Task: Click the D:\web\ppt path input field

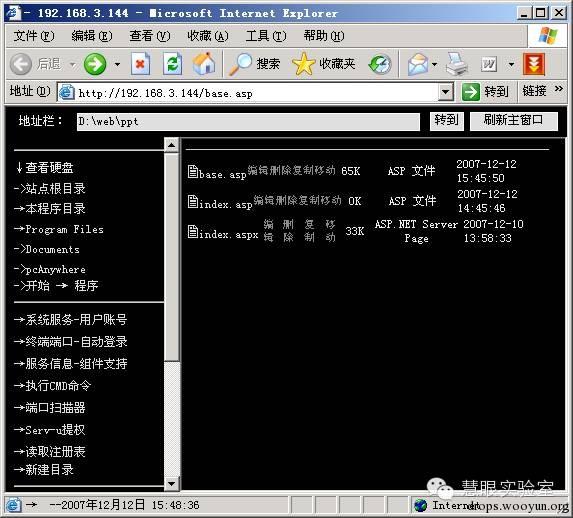Action: 248,121
